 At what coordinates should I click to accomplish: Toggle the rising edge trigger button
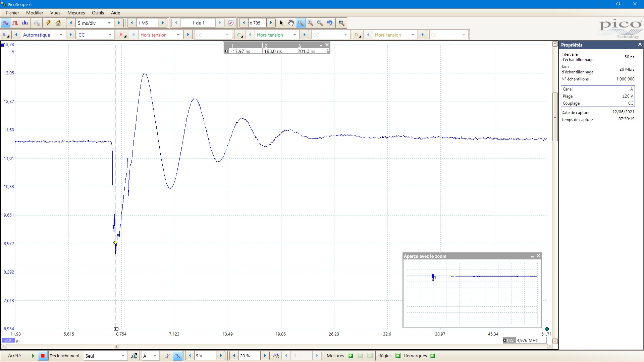(168, 356)
